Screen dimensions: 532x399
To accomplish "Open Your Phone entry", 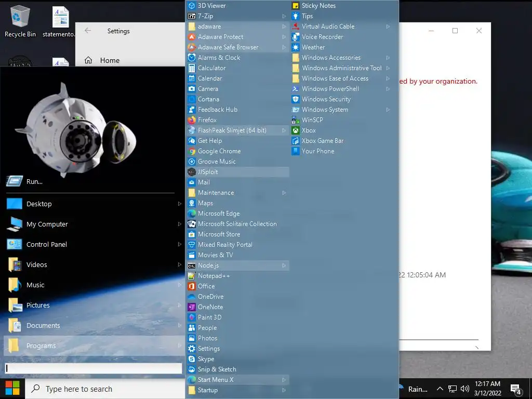I will [341, 151].
